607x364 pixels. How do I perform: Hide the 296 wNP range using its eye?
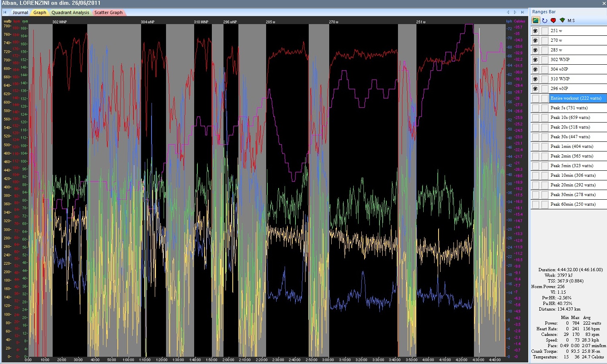[x=535, y=88]
